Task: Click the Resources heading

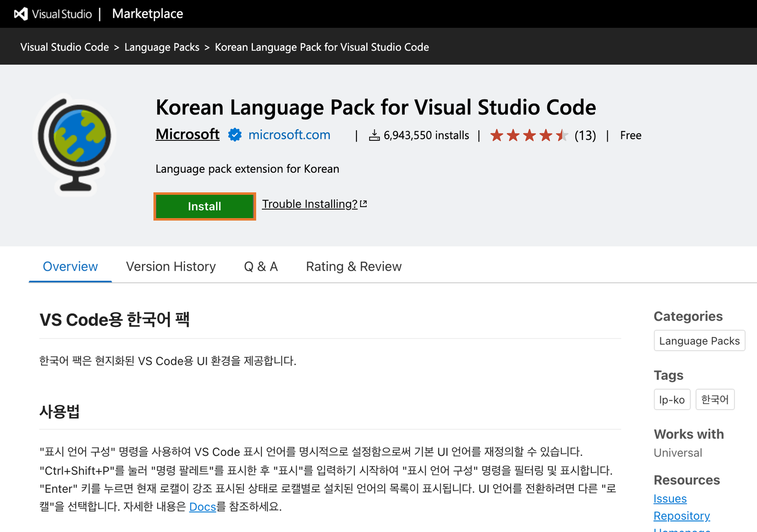Action: click(x=687, y=480)
